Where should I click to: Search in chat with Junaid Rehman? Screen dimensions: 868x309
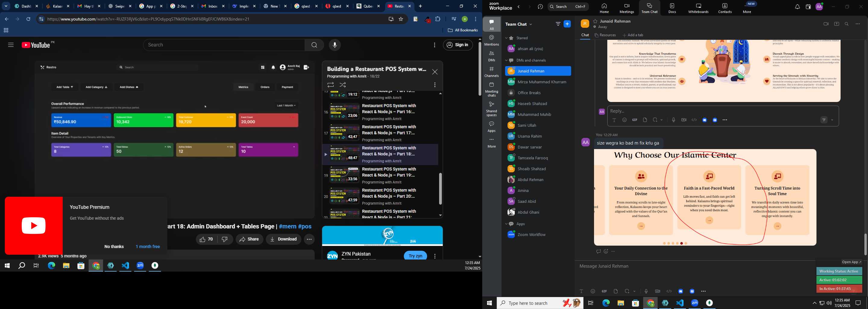(847, 24)
